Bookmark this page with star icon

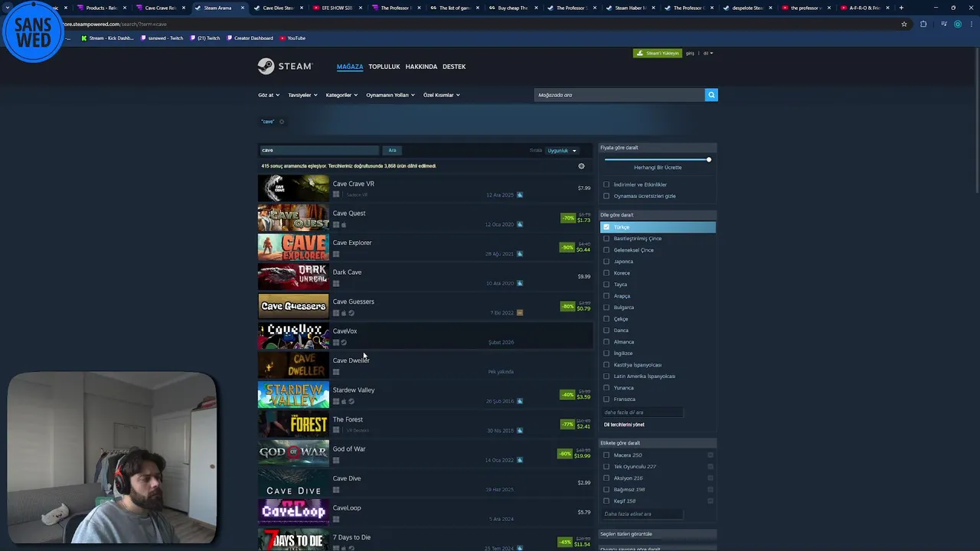click(904, 24)
